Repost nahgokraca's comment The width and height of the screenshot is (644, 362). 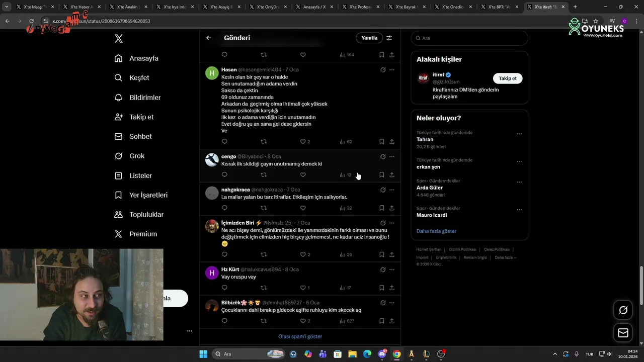pyautogui.click(x=264, y=208)
